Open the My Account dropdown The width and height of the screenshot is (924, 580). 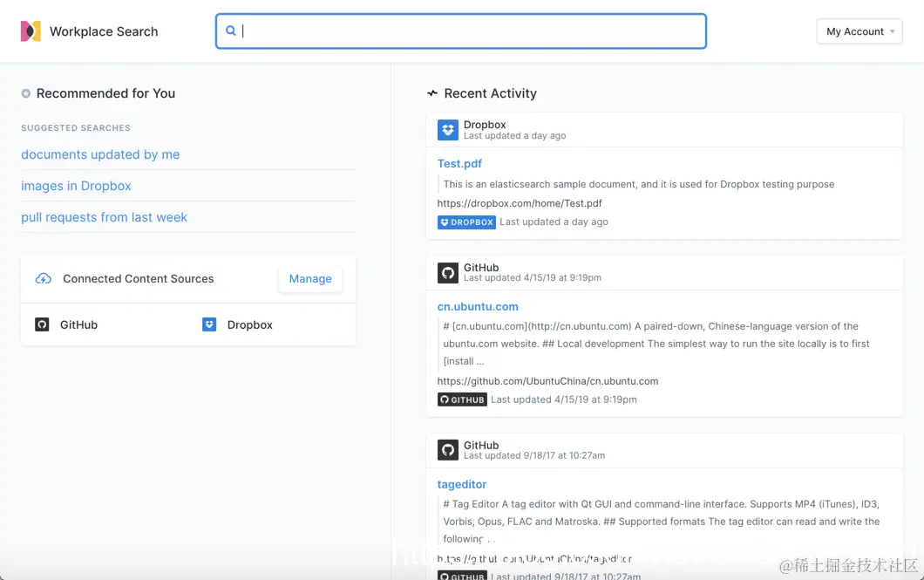[x=859, y=31]
